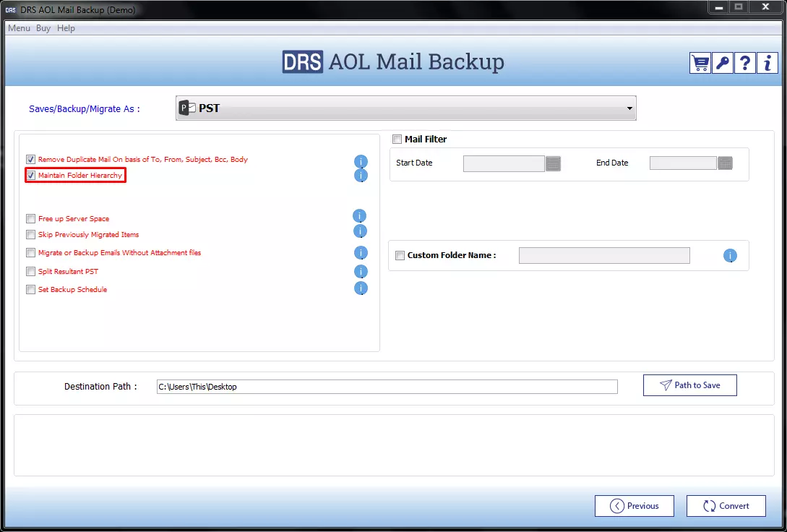This screenshot has height=532, width=787.
Task: View info for Split Resultant PST
Action: 361,272
